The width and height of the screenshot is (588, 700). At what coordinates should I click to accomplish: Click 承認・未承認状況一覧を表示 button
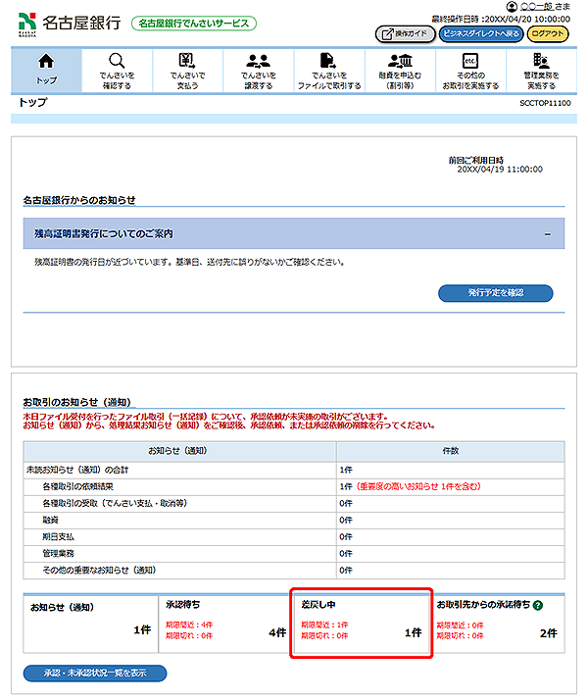(x=95, y=674)
